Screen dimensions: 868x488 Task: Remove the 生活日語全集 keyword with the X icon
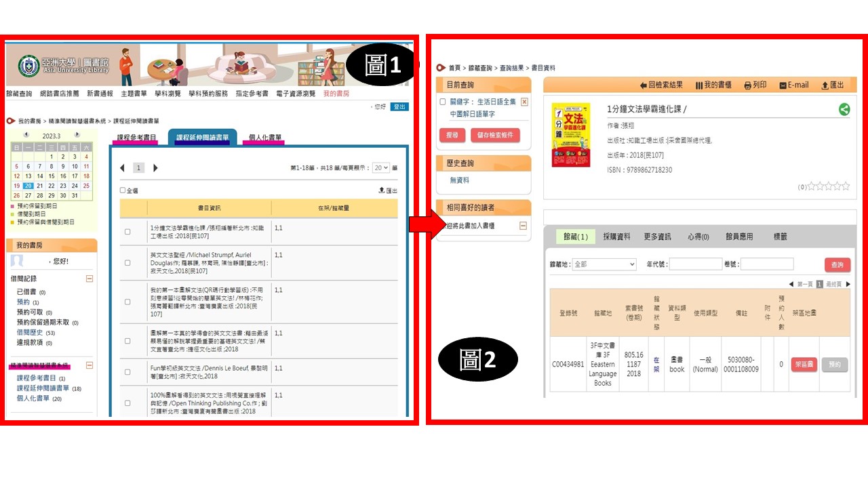coord(524,102)
